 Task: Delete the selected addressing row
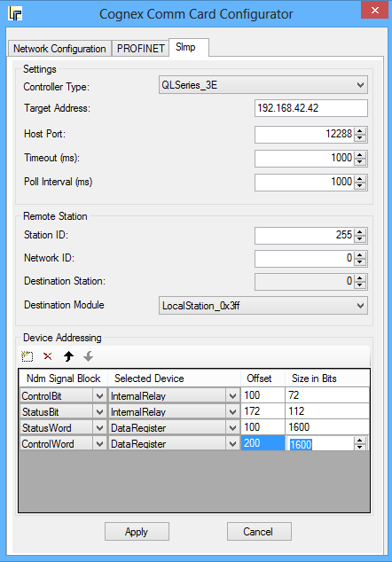[47, 356]
